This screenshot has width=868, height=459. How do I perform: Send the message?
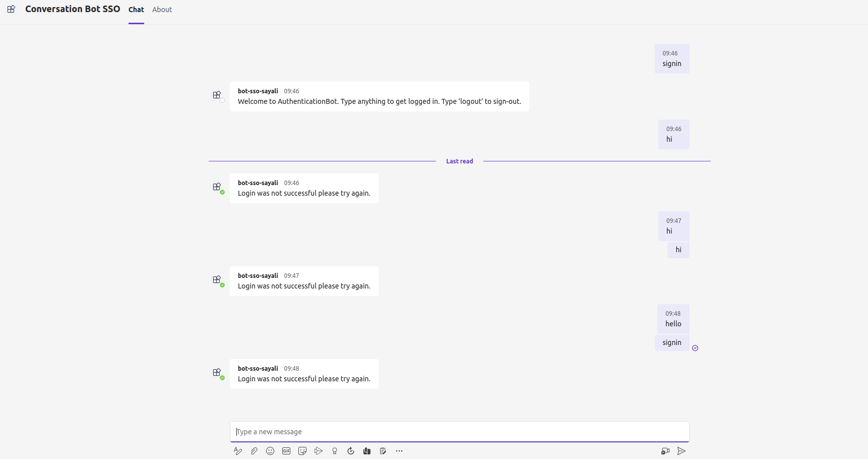tap(681, 450)
